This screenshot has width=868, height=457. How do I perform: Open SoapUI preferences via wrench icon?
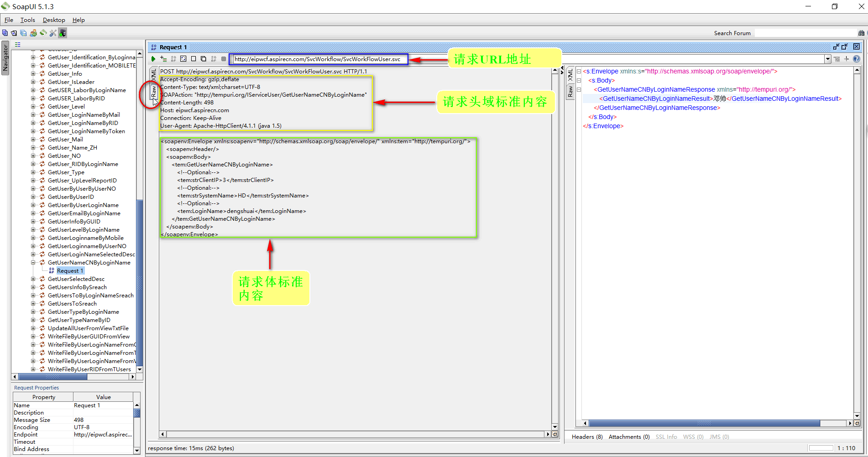click(53, 32)
